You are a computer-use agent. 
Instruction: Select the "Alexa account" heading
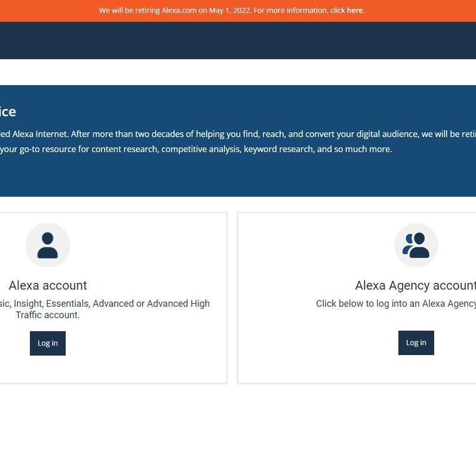(x=48, y=286)
